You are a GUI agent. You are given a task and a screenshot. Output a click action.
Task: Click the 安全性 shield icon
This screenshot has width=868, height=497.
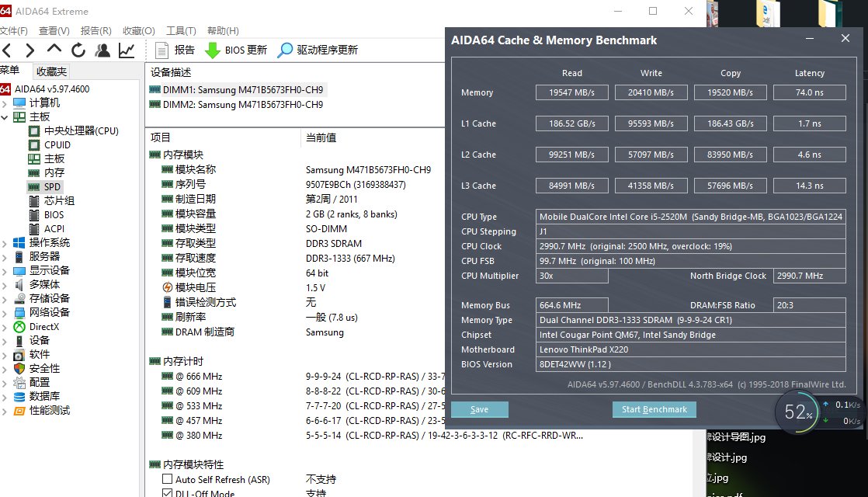[19, 369]
